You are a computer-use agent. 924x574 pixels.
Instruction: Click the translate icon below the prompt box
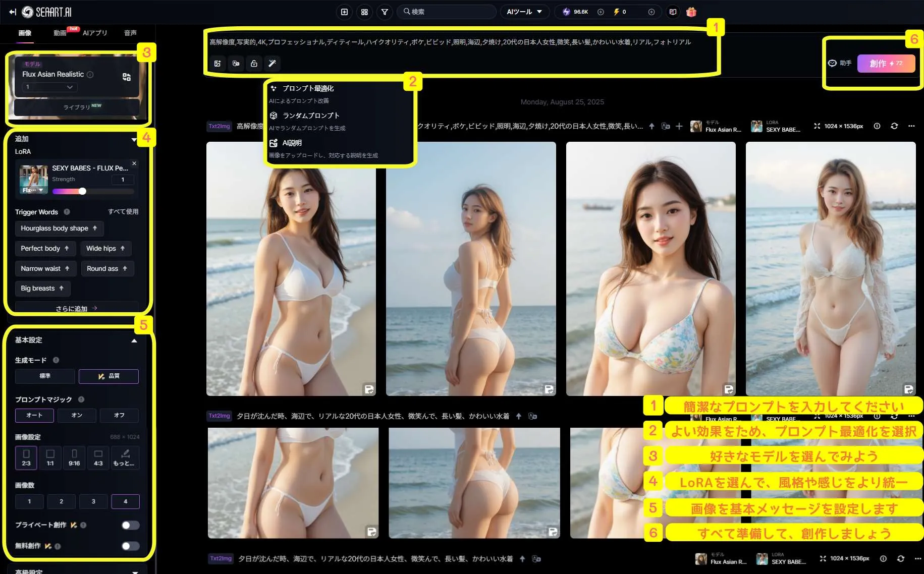pyautogui.click(x=236, y=63)
